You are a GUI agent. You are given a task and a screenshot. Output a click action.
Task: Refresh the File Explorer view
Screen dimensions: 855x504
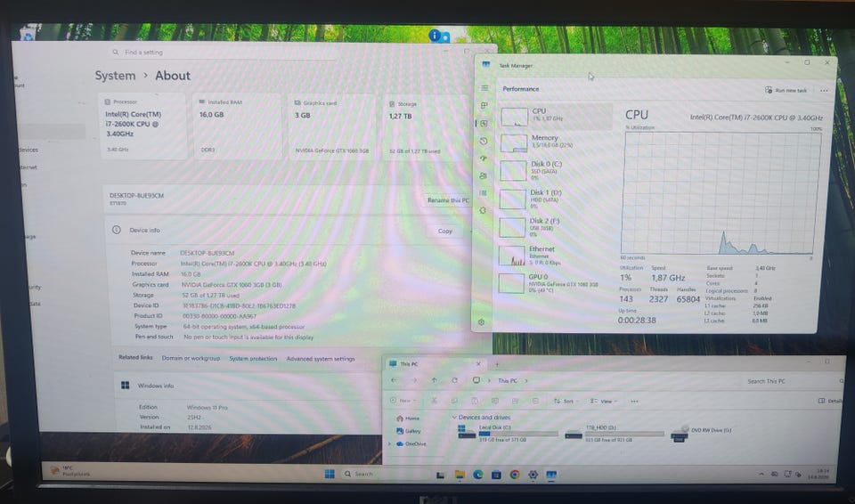coord(454,380)
